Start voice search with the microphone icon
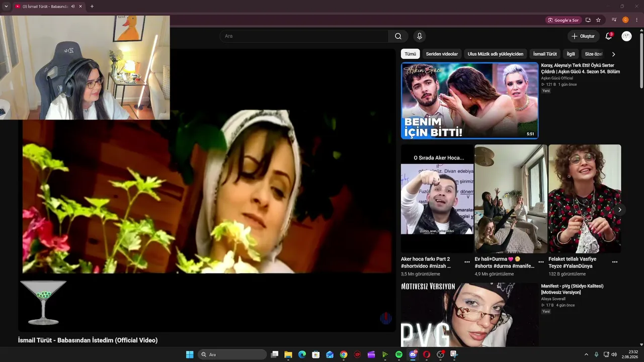 [419, 36]
